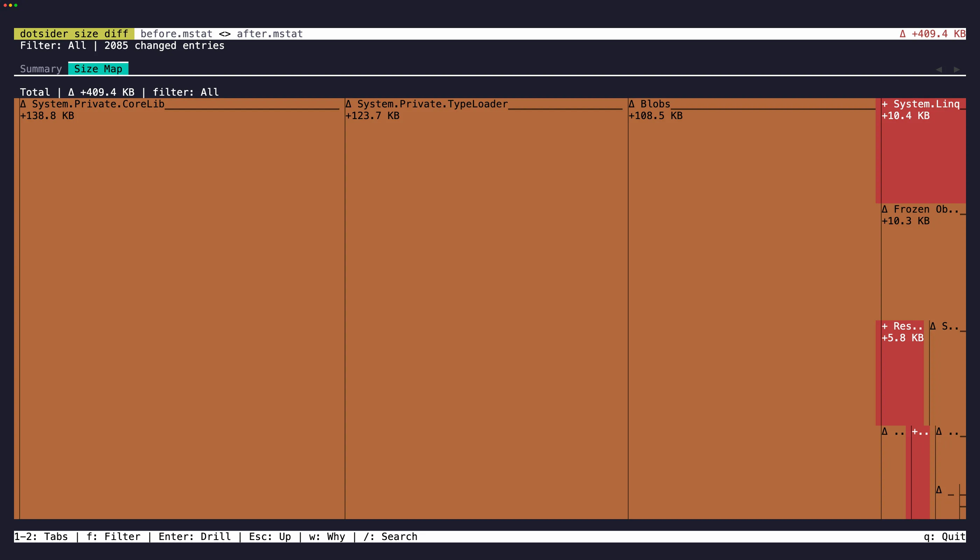Image resolution: width=980 pixels, height=560 pixels.
Task: Click the "q: Quit" hint
Action: click(945, 537)
